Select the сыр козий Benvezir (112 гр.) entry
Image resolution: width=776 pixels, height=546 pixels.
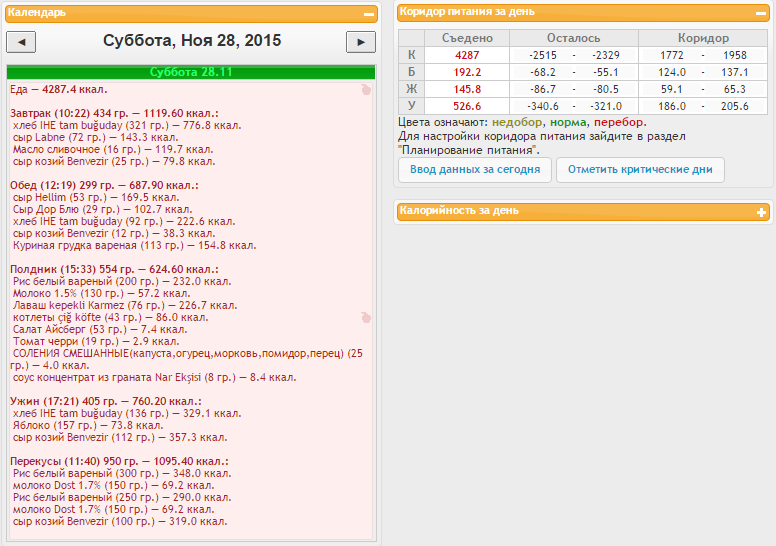pyautogui.click(x=120, y=438)
